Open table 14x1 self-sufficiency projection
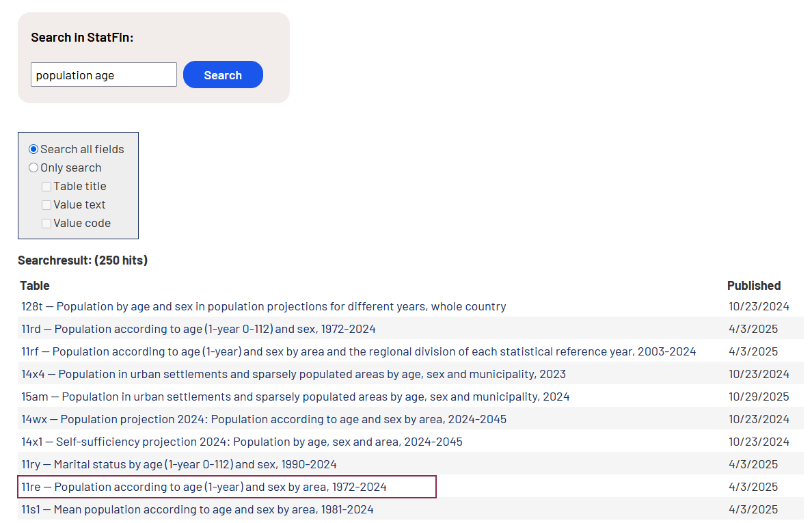The height and width of the screenshot is (523, 812). (x=242, y=442)
